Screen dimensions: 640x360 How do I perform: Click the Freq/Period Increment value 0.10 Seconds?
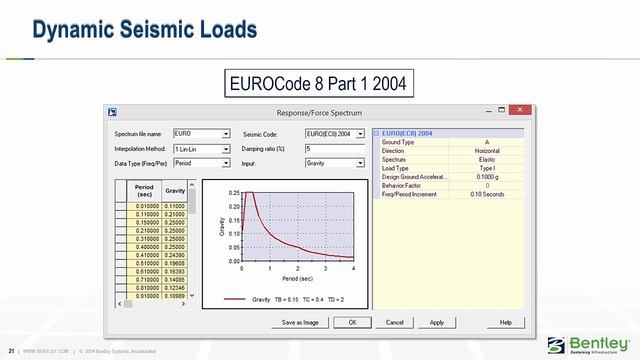487,194
